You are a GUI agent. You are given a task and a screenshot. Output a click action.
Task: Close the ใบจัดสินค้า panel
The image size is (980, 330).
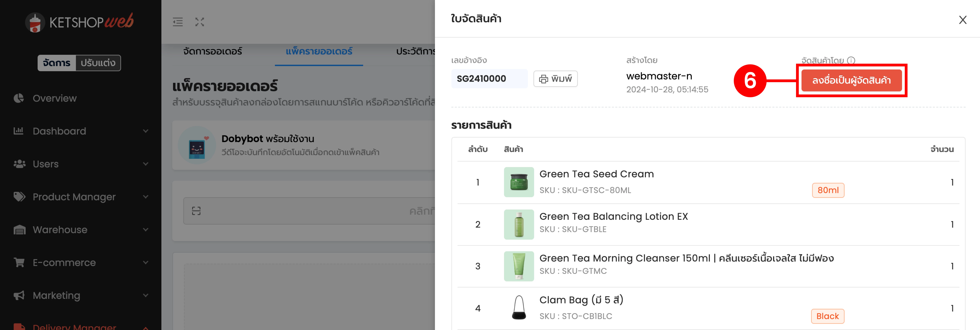point(963,20)
